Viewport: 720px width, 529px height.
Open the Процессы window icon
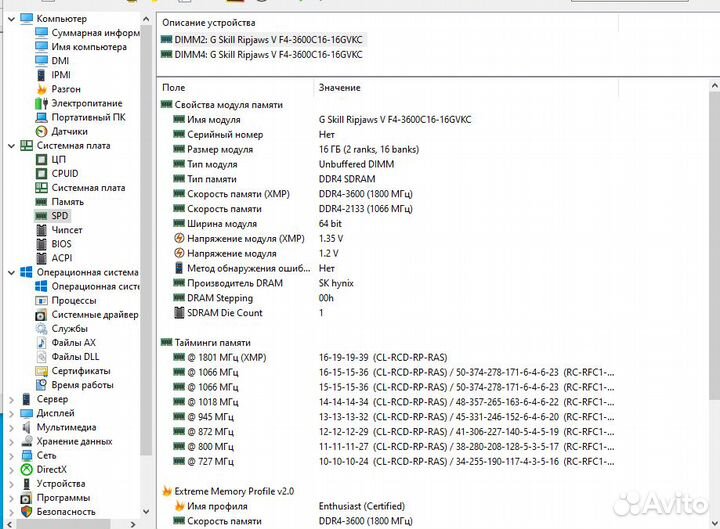click(x=41, y=301)
